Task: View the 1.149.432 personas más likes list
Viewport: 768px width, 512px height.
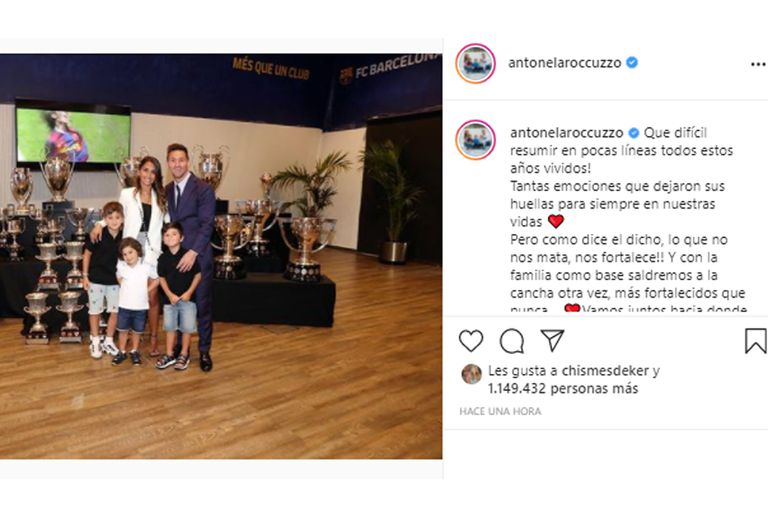Action: [x=563, y=389]
